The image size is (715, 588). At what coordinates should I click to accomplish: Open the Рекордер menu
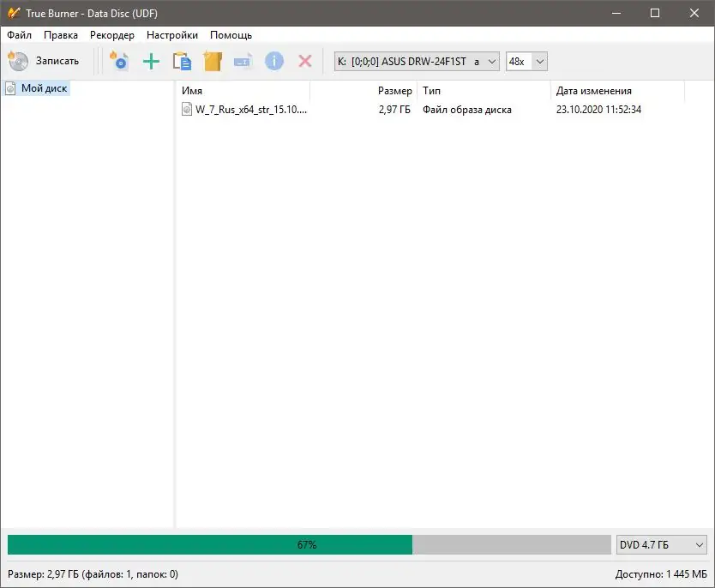tap(112, 35)
